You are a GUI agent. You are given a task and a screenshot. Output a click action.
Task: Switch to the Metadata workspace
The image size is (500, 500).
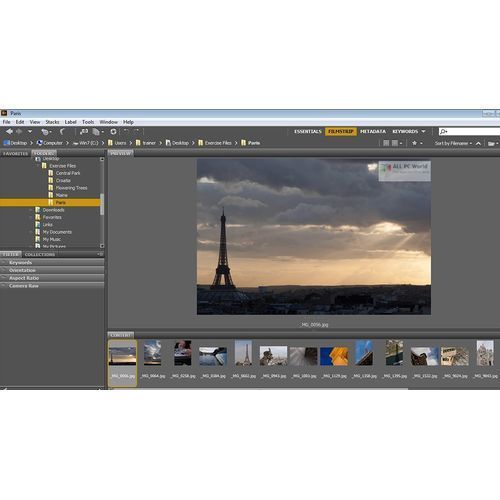pos(373,131)
